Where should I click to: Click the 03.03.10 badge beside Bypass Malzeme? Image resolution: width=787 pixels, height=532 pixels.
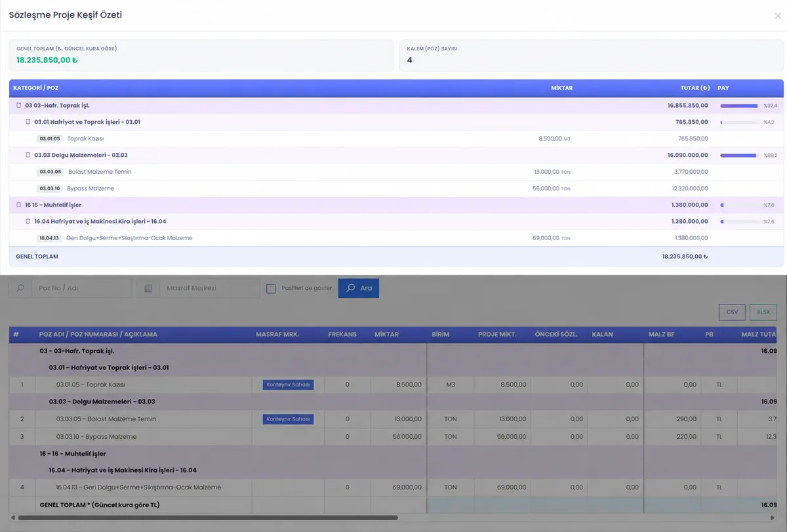(x=50, y=189)
